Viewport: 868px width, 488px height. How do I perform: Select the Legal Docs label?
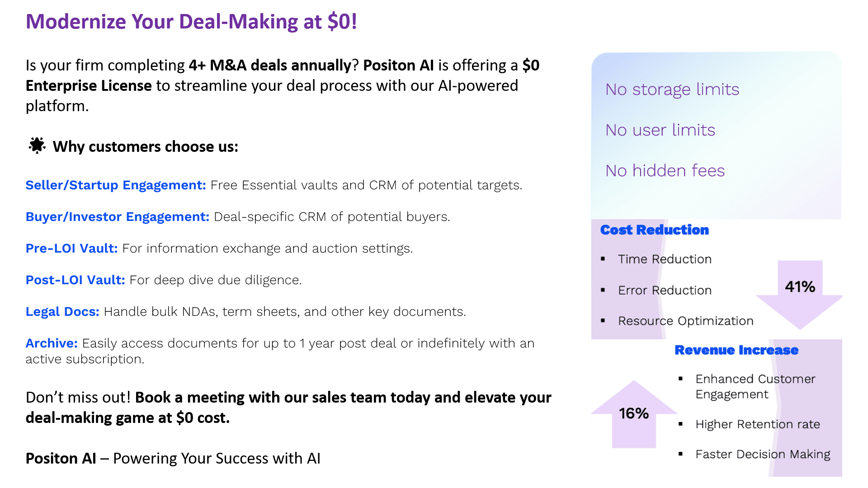62,312
